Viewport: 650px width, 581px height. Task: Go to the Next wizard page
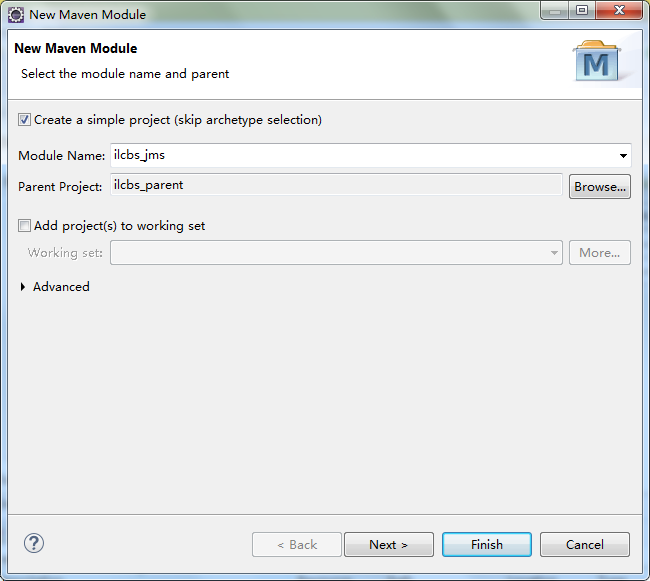coord(389,545)
